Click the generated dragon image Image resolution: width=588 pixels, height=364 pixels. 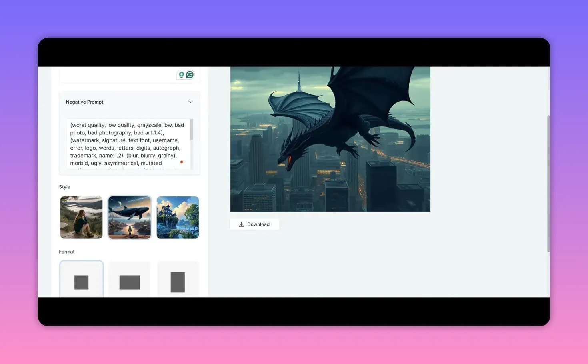[330, 139]
